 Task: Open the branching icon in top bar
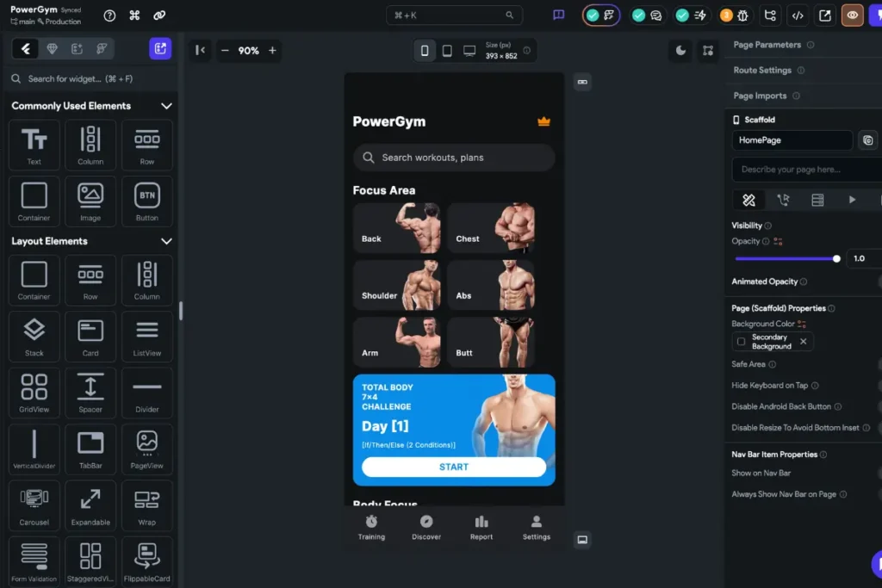pos(770,15)
